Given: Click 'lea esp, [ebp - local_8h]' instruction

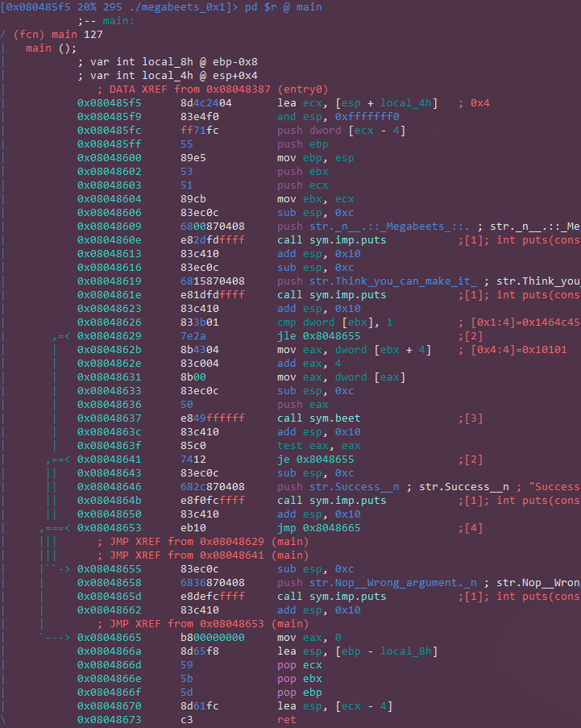Looking at the screenshot, I should click(357, 651).
